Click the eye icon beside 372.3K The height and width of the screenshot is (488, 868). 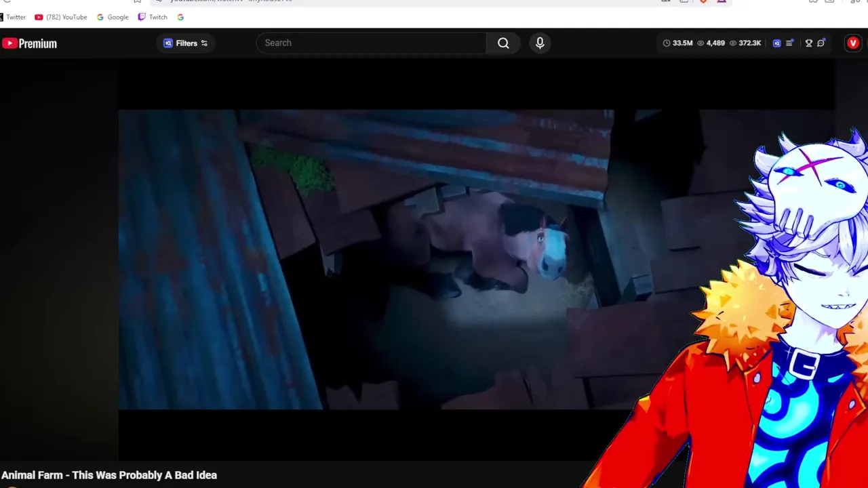733,43
